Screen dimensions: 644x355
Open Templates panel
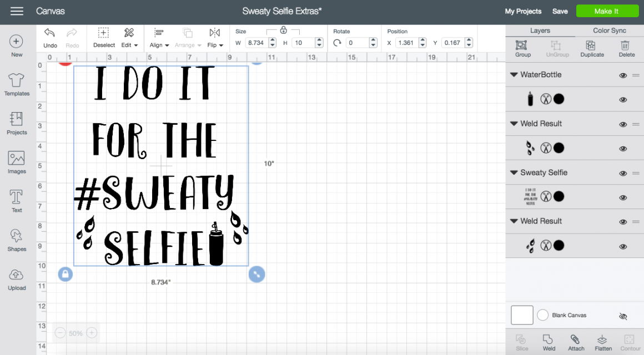tap(17, 84)
